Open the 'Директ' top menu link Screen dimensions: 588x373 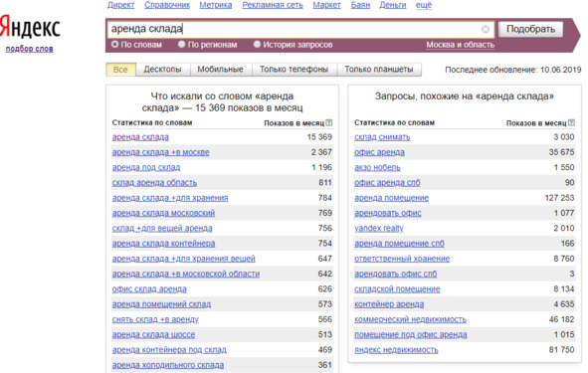pos(120,5)
